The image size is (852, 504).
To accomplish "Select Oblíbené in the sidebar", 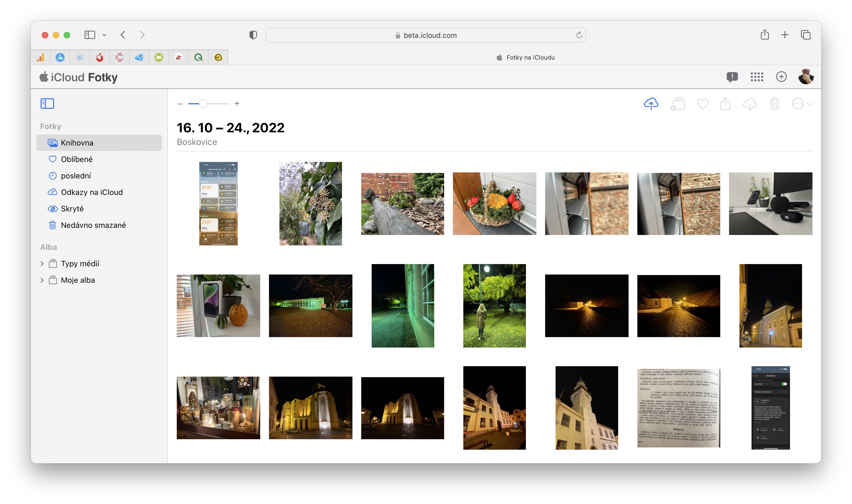I will pos(76,159).
